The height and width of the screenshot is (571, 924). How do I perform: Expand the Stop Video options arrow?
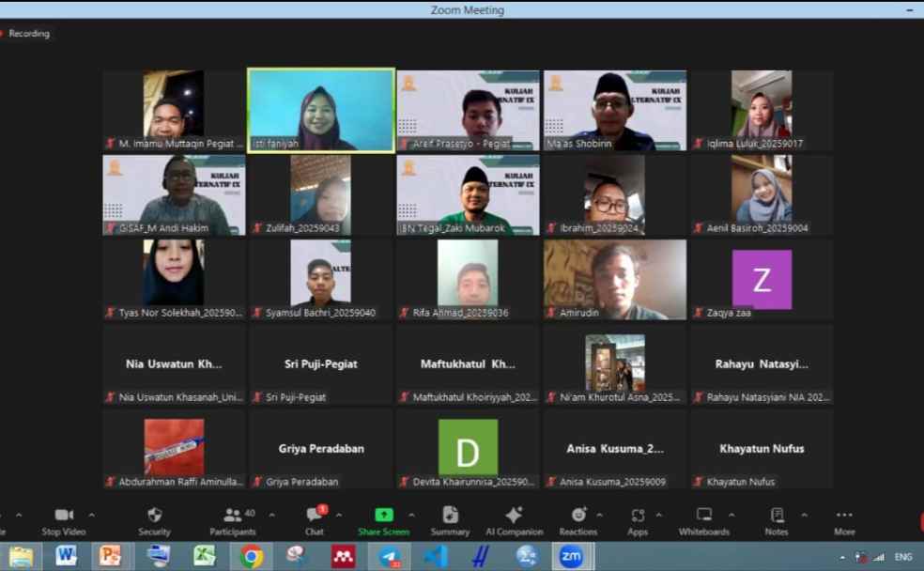tap(91, 515)
